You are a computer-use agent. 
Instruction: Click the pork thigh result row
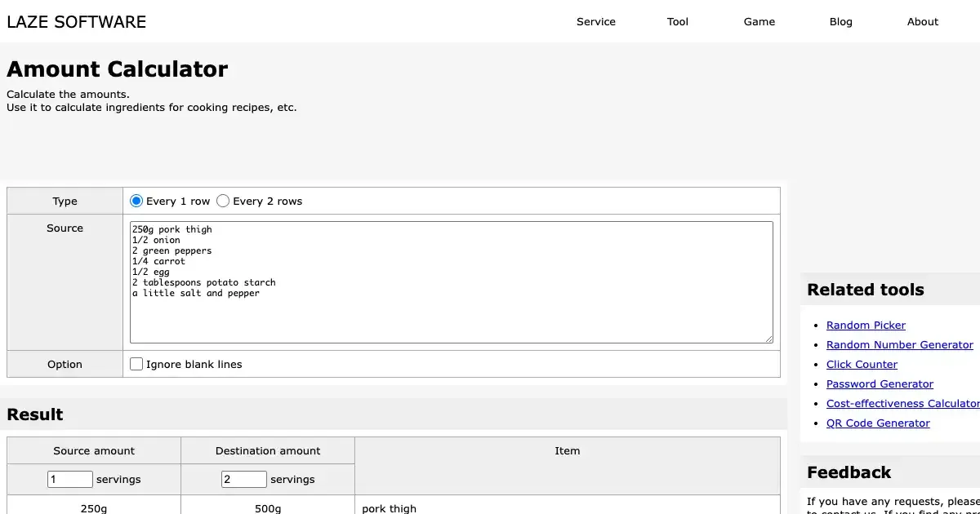389,507
